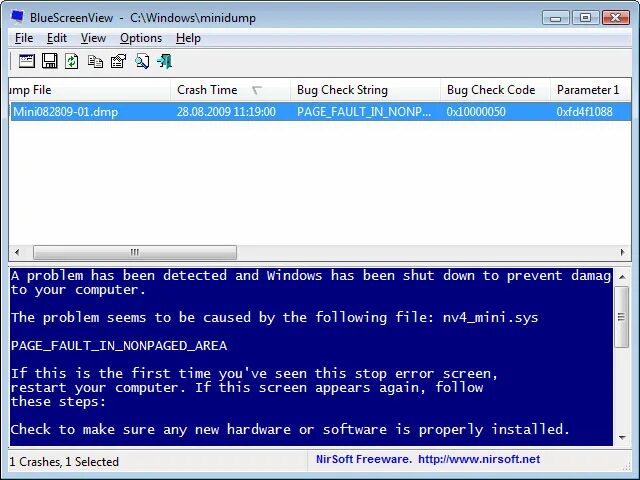Click the horizontal scrollbar thumb in crash list
The height and width of the screenshot is (480, 640).
tap(135, 252)
